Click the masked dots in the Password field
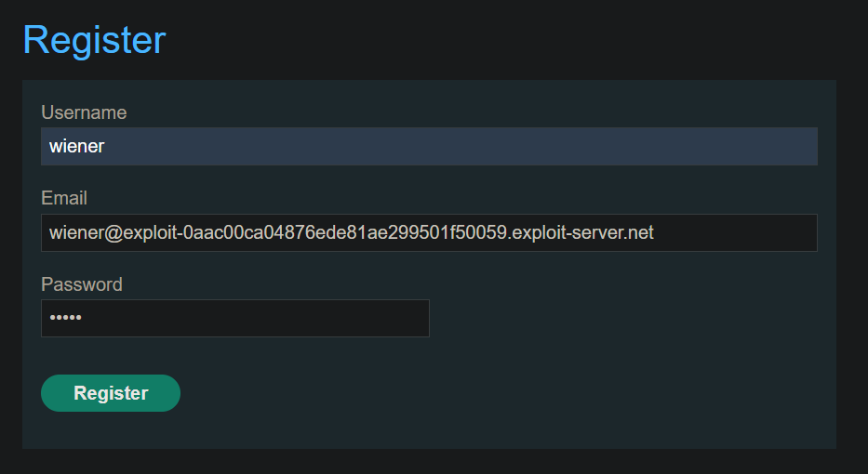Image resolution: width=868 pixels, height=474 pixels. (65, 318)
